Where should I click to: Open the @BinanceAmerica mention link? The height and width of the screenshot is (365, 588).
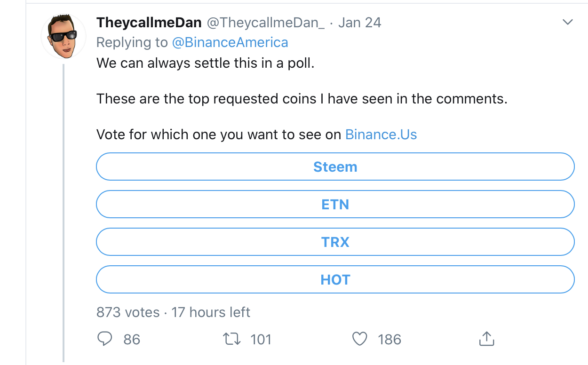230,43
